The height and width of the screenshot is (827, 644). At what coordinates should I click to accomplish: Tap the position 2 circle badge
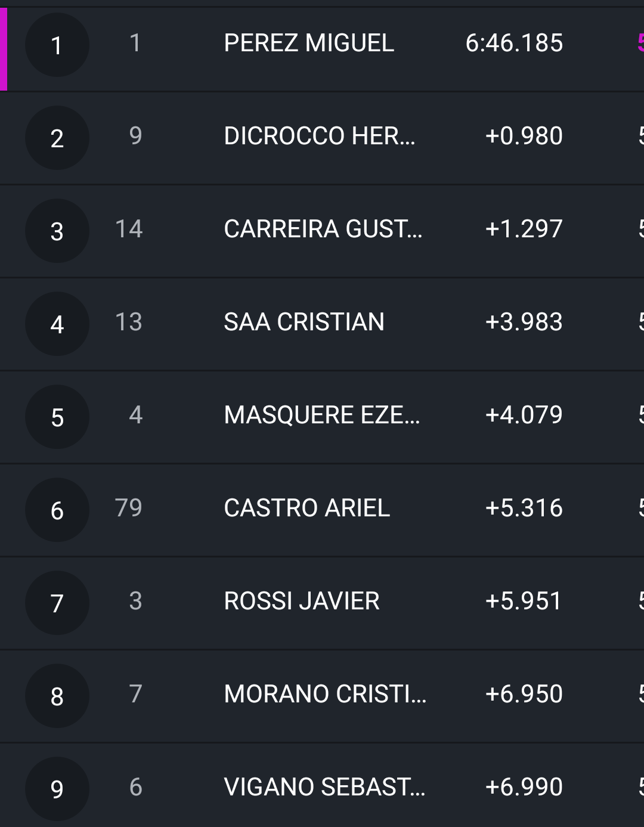(57, 138)
